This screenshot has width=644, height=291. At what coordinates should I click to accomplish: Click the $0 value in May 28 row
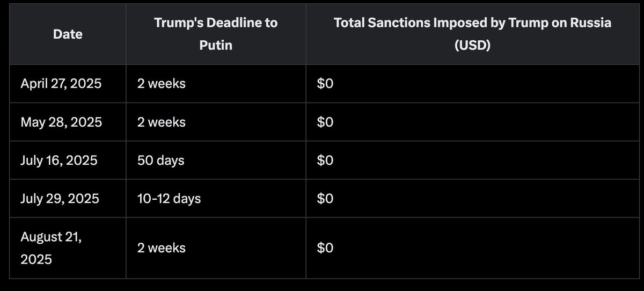tap(325, 122)
